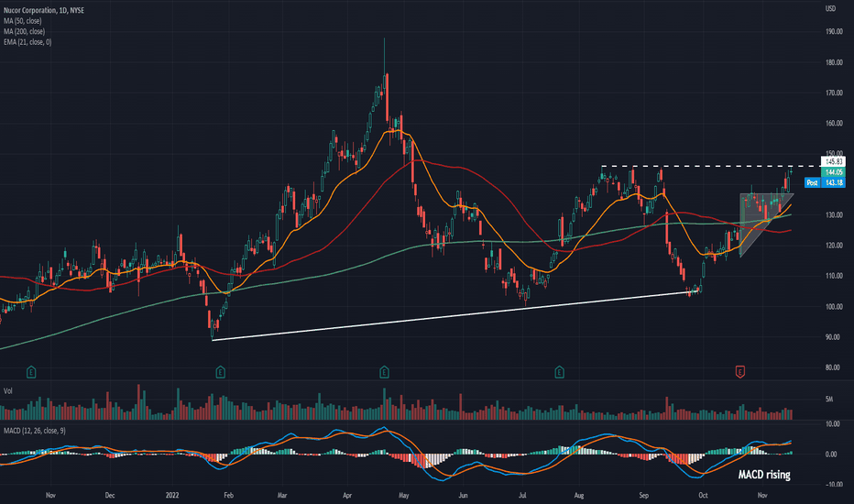Click the Jun time axis label
This screenshot has height=504, width=854.
click(463, 495)
